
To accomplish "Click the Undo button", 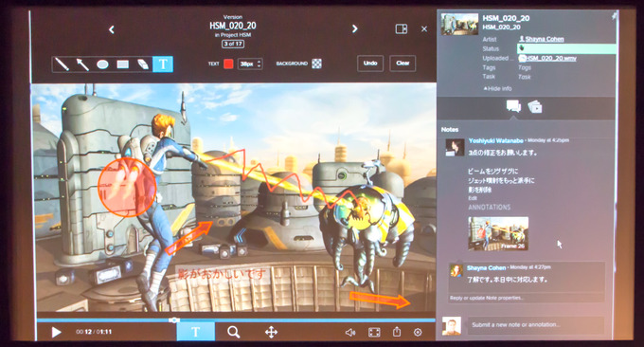I will (370, 64).
